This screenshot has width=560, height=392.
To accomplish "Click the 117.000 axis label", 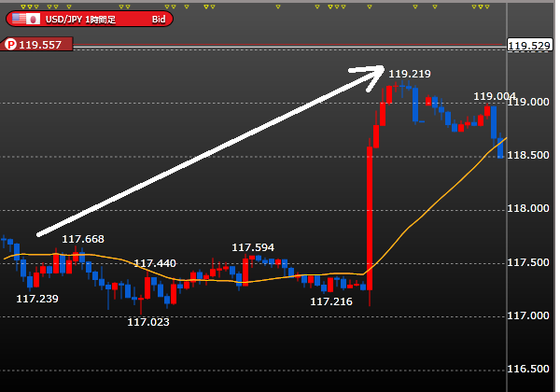I will [x=528, y=316].
